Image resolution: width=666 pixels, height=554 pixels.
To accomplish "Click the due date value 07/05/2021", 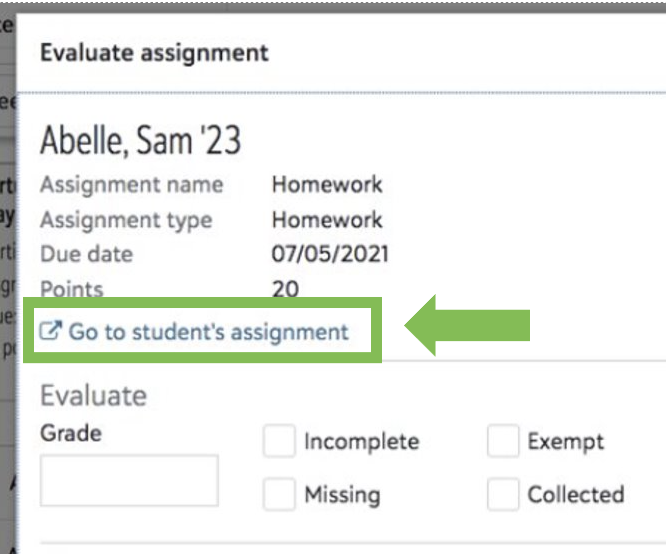I will 330,254.
